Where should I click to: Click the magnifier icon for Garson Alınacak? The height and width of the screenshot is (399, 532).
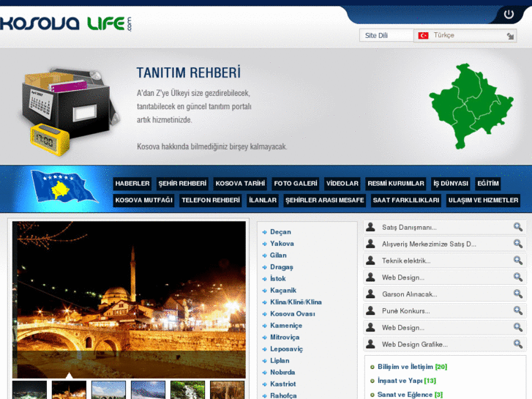[518, 294]
